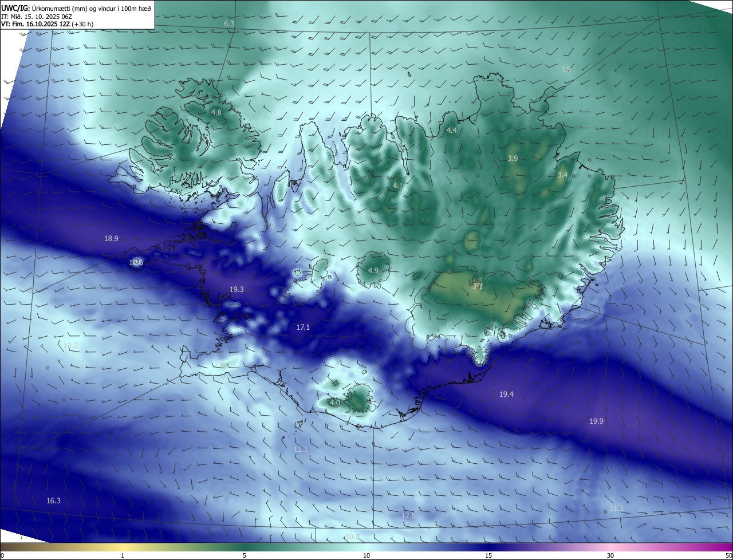
Task: Click the VT: Fim. 16.10.2025 12Z line
Action: point(48,24)
